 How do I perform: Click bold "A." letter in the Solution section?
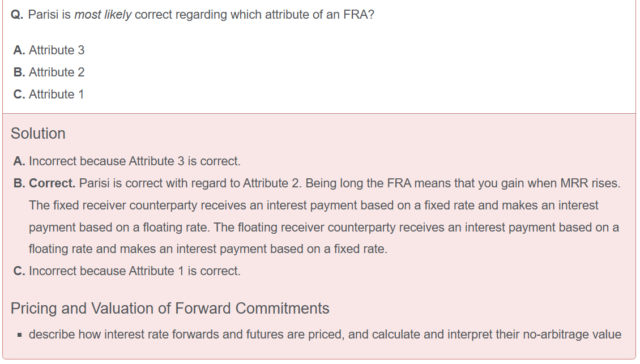[19, 161]
